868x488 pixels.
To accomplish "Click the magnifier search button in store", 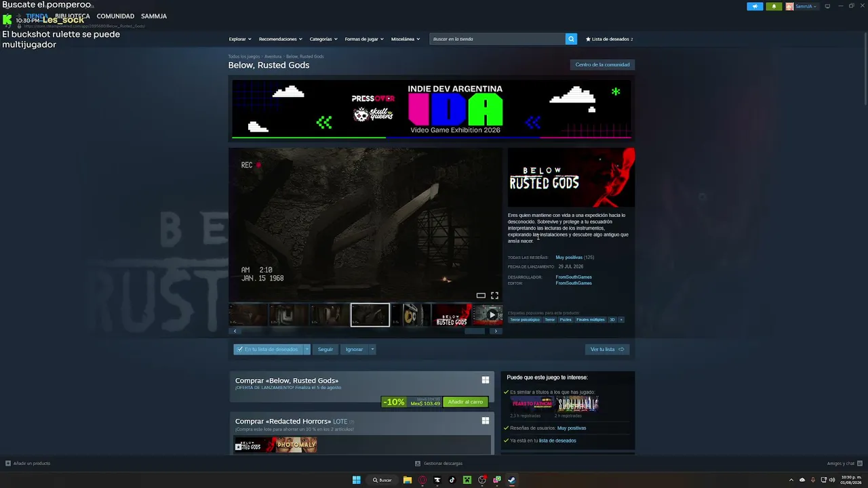I will coord(571,39).
